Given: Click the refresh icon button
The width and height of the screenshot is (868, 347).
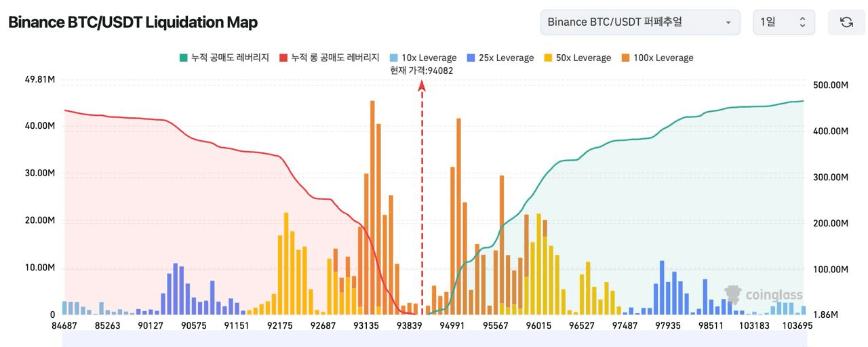Looking at the screenshot, I should [846, 22].
